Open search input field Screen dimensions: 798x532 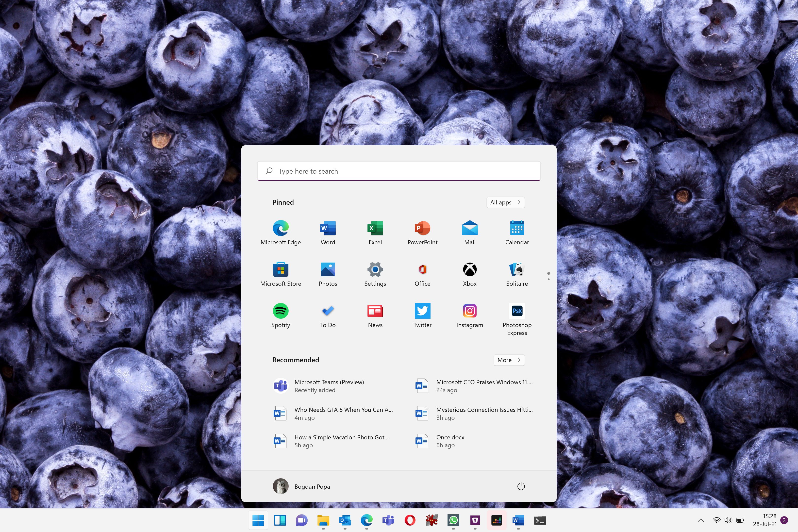pos(399,171)
